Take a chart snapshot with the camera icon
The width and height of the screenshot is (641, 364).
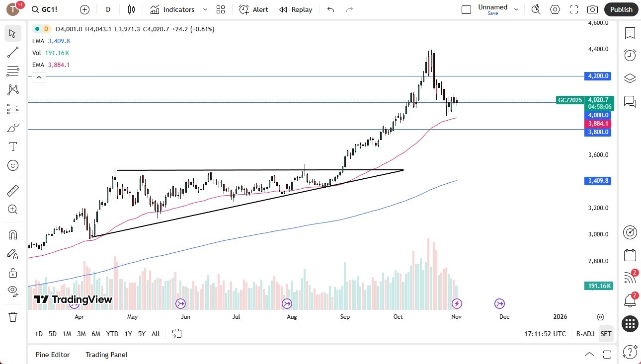coord(592,9)
